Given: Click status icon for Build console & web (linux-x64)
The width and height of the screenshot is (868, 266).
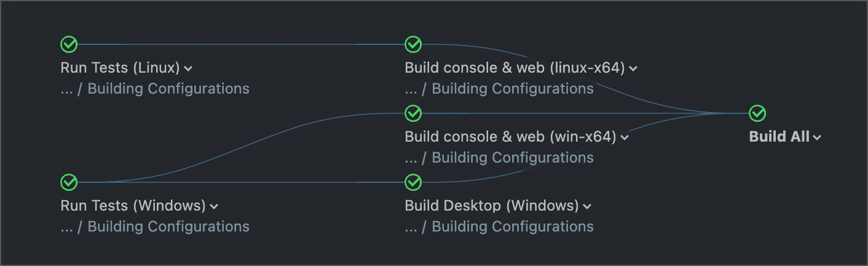Looking at the screenshot, I should [x=413, y=44].
